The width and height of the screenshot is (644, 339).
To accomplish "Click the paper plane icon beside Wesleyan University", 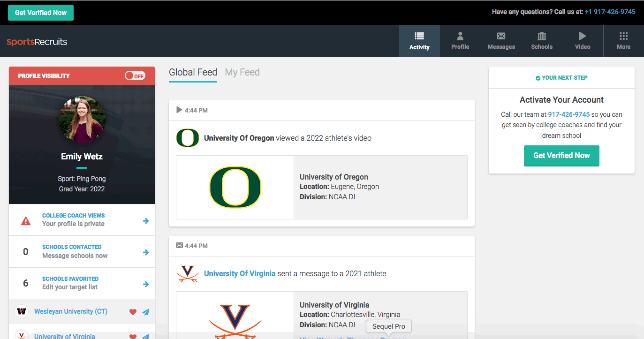I will click(146, 312).
